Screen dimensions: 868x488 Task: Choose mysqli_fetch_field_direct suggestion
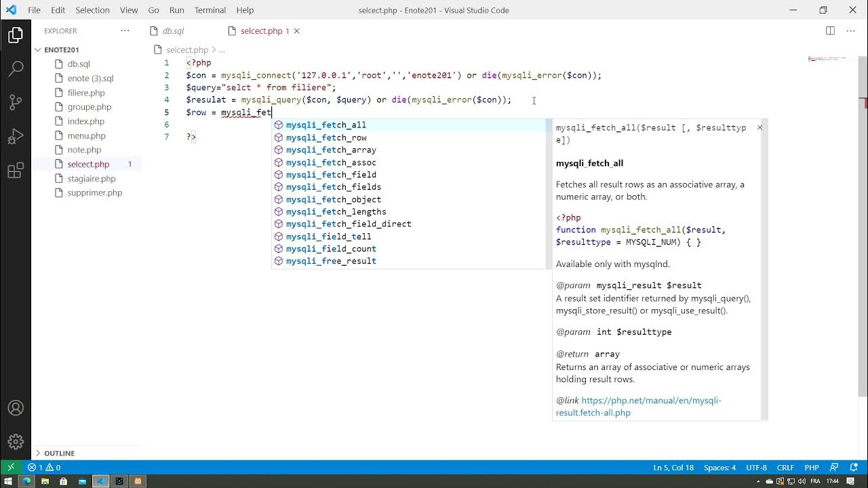409,224
